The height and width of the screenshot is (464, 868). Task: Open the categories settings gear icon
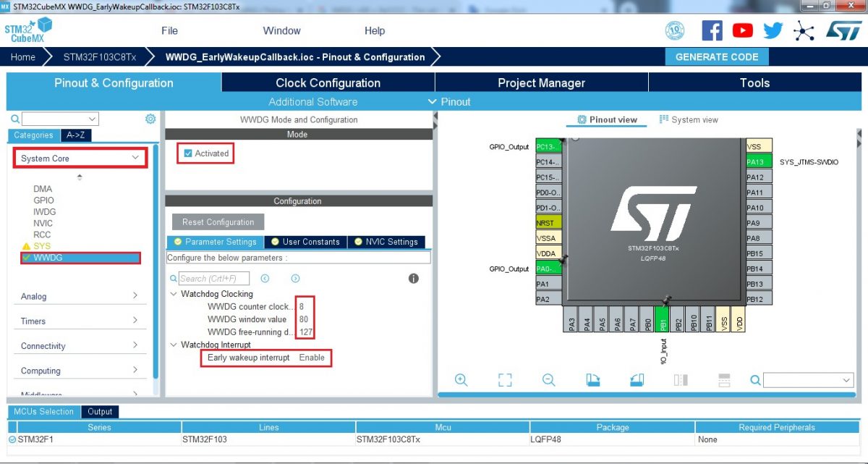point(150,119)
